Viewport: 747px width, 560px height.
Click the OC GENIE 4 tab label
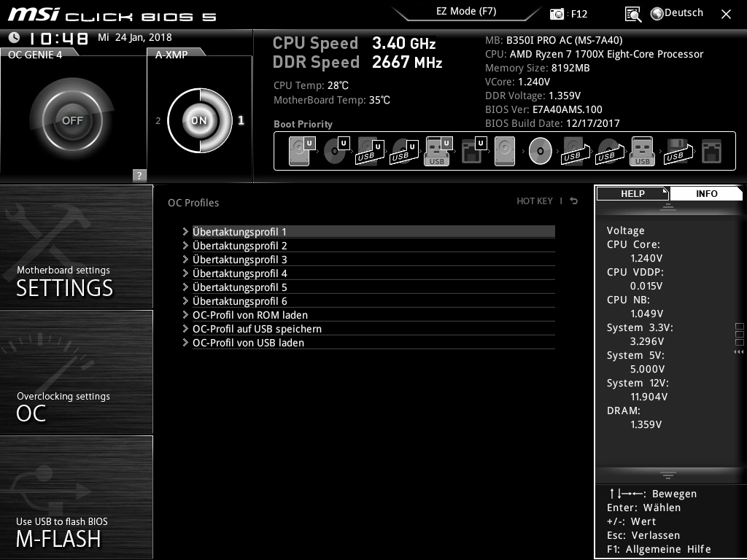[35, 54]
